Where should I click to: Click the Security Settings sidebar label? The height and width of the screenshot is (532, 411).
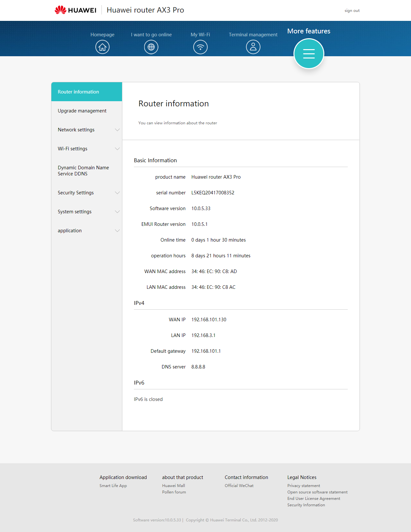coord(76,193)
